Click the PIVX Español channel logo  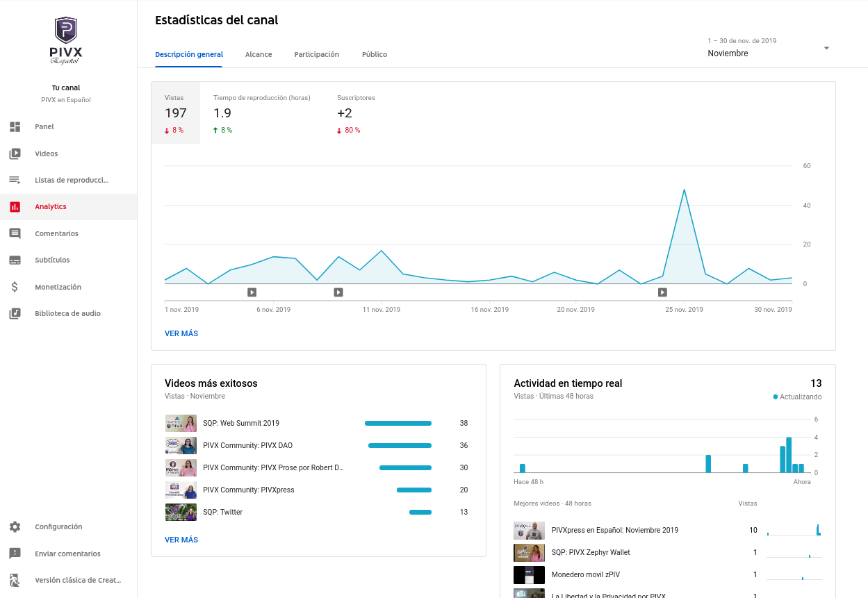pos(66,40)
